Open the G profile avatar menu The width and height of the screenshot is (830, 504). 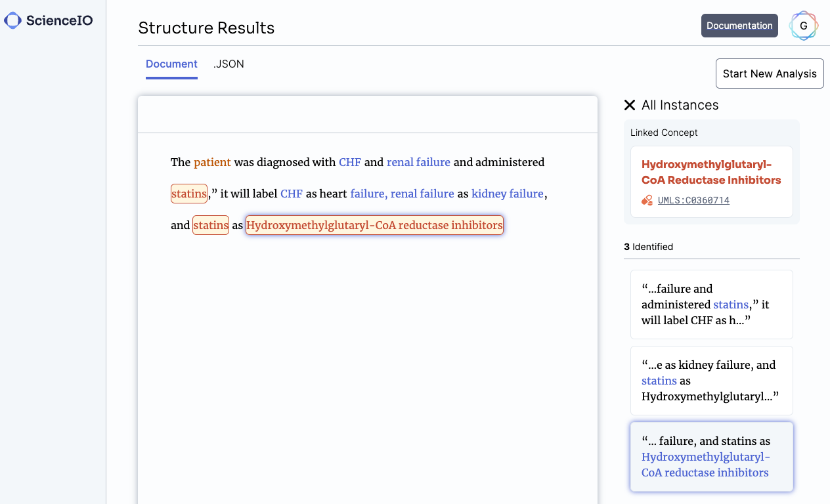[x=803, y=26]
